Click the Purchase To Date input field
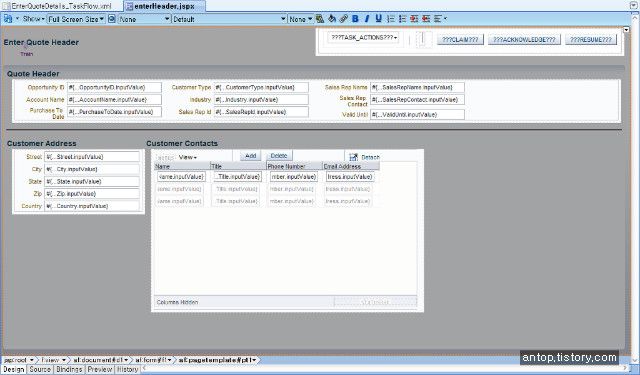 coord(114,112)
